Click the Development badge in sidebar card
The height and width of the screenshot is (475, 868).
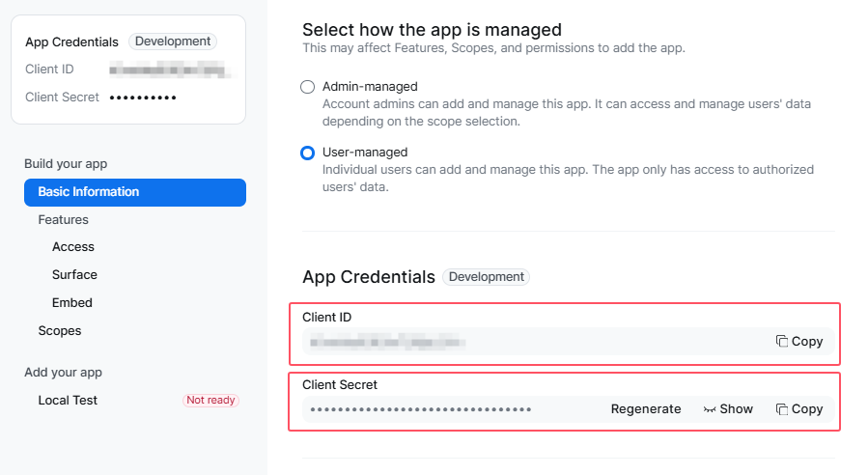pos(173,42)
